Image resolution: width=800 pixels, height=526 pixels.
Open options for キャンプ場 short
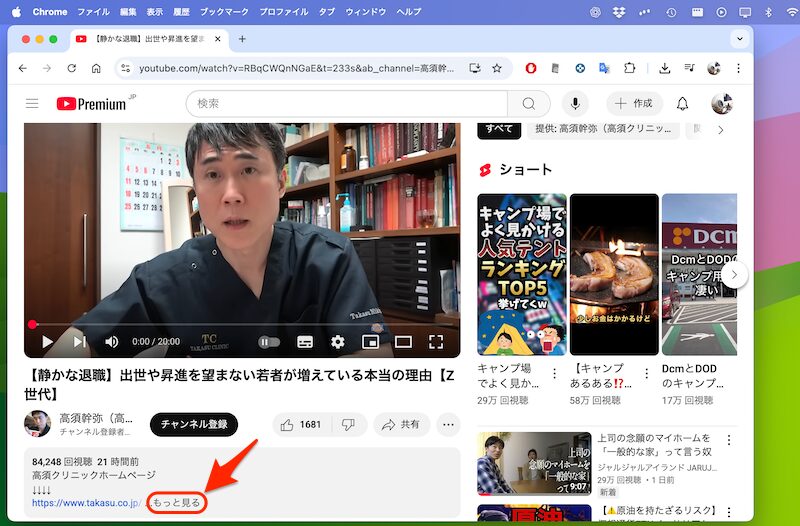555,374
